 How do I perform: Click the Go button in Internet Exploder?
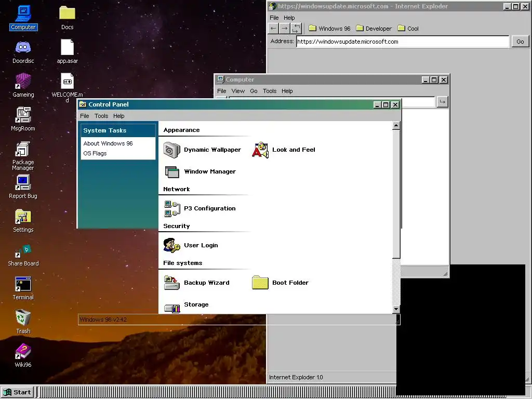tap(520, 42)
